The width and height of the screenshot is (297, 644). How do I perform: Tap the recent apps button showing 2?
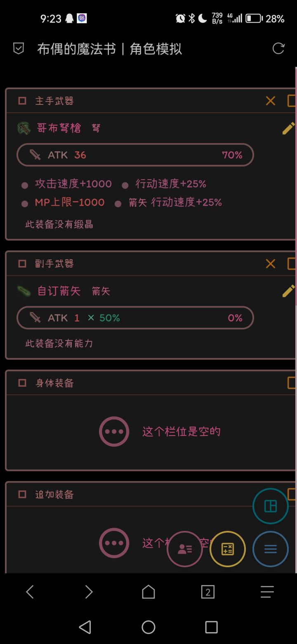(208, 592)
